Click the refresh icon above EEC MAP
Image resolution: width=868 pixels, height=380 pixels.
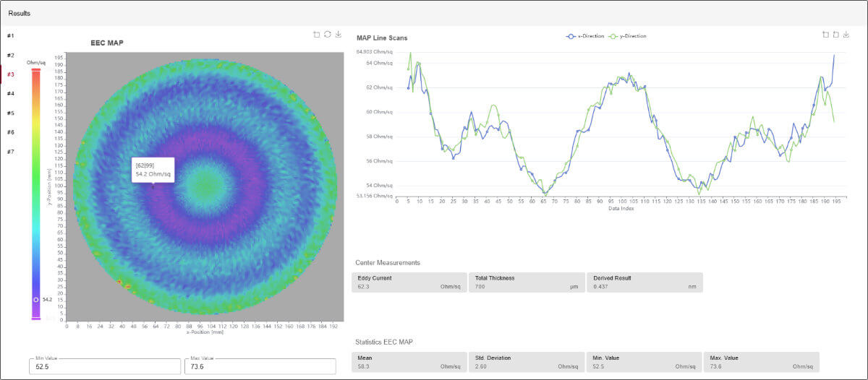point(327,34)
